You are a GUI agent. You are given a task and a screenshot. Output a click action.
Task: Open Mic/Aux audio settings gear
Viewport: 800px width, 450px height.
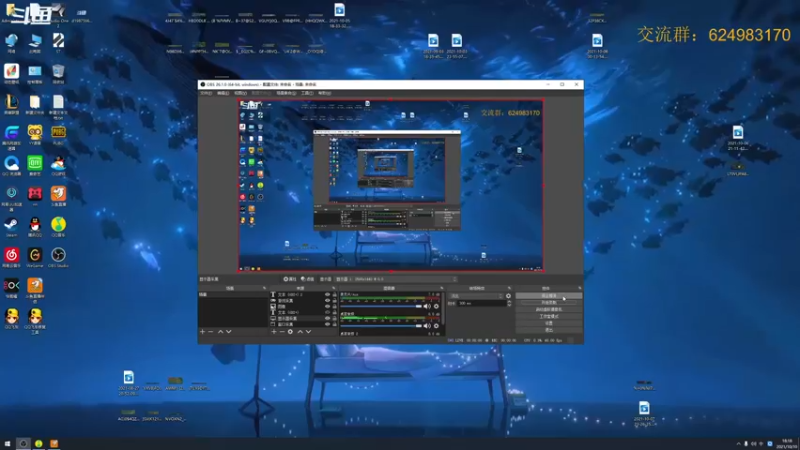(x=436, y=307)
